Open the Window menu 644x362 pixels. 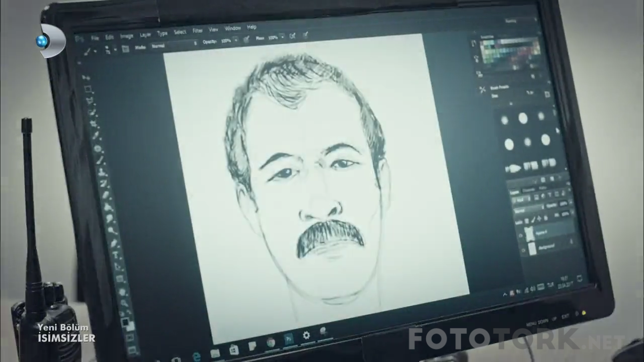coord(232,28)
